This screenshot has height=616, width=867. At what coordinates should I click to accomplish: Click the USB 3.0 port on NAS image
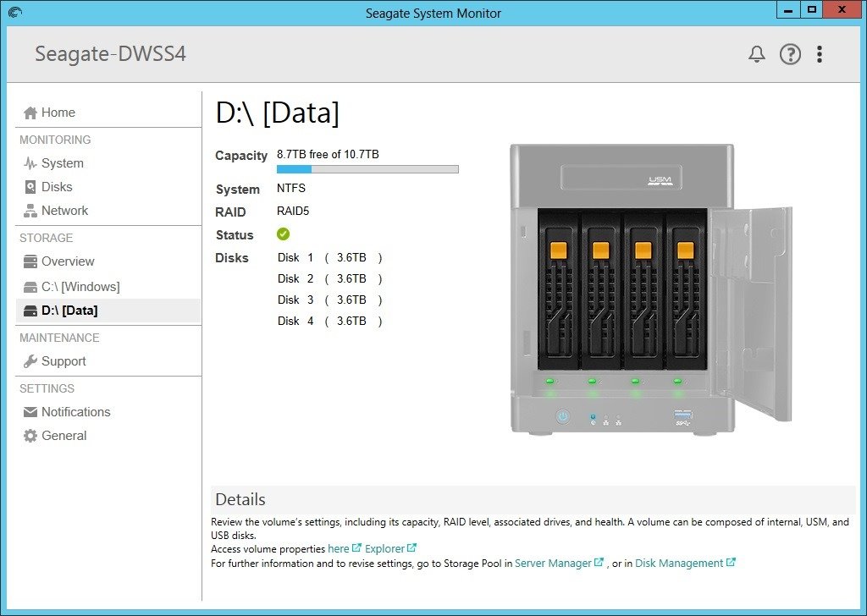[683, 415]
